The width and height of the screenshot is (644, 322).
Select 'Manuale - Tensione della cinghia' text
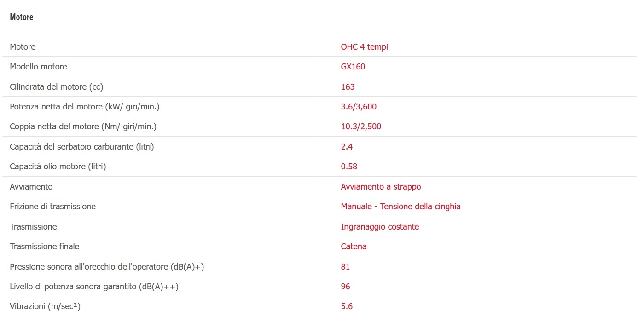(x=400, y=207)
